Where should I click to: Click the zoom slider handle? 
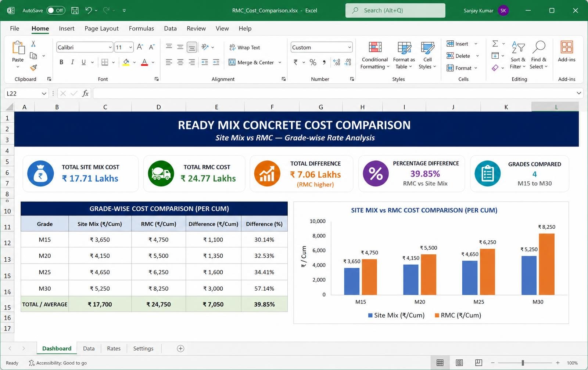tap(523, 363)
